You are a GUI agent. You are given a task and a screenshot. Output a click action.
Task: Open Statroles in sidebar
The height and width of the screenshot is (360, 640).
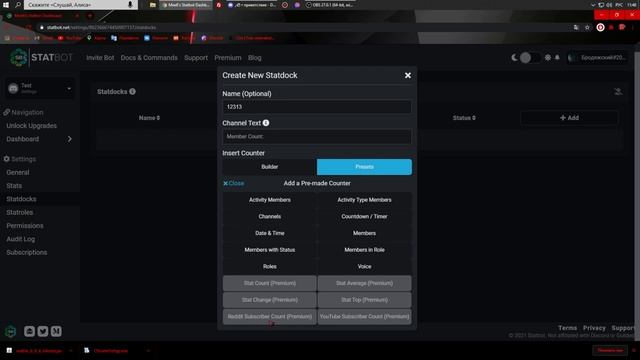tap(20, 213)
